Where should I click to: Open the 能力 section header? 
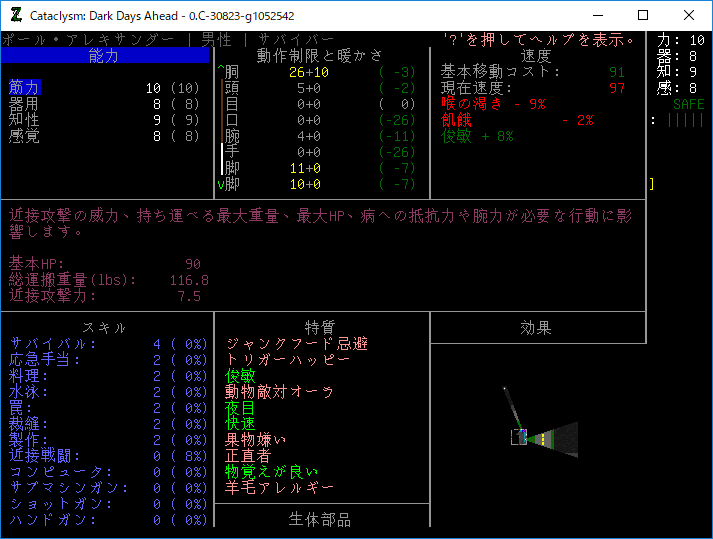coord(104,56)
